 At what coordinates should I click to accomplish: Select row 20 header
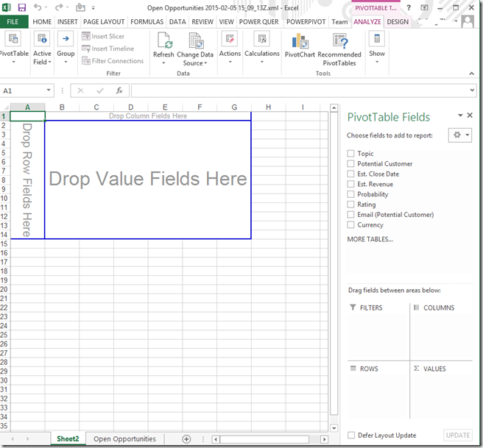(4, 289)
